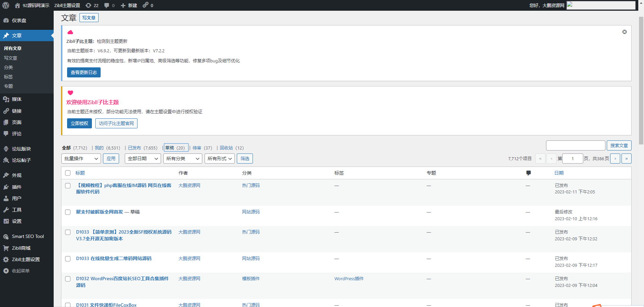Click the 写文章 button beside title
This screenshot has height=307, width=644.
click(x=89, y=18)
